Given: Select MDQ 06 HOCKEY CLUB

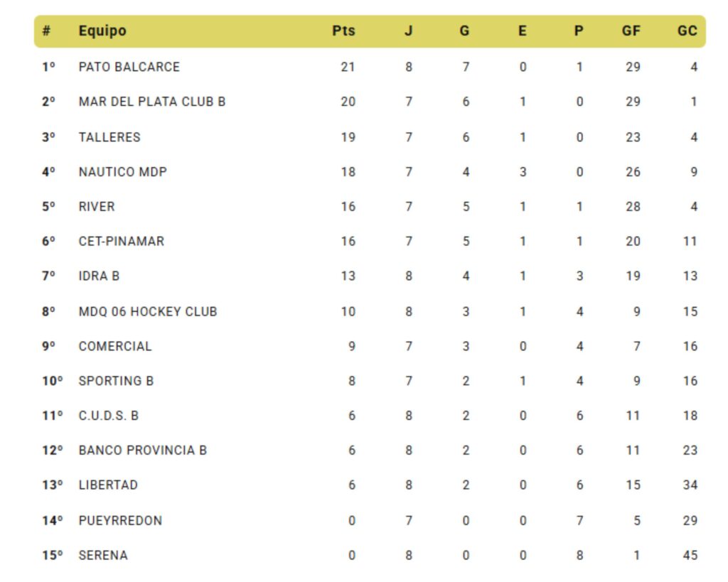Looking at the screenshot, I should (x=148, y=311).
